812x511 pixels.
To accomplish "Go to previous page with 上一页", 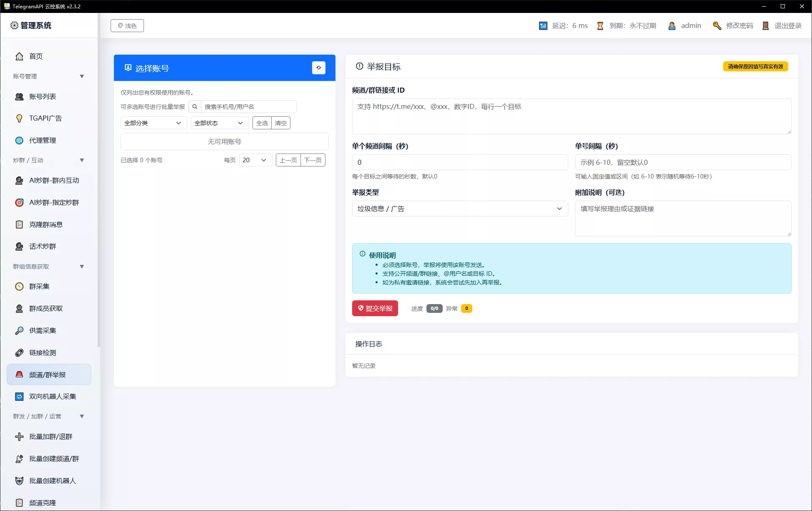I will [x=288, y=160].
